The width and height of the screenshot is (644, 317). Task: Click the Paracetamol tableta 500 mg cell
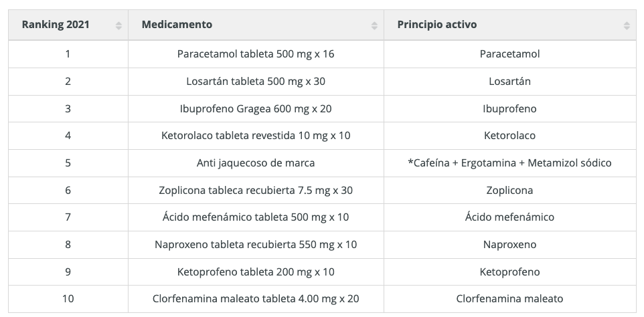coord(256,54)
